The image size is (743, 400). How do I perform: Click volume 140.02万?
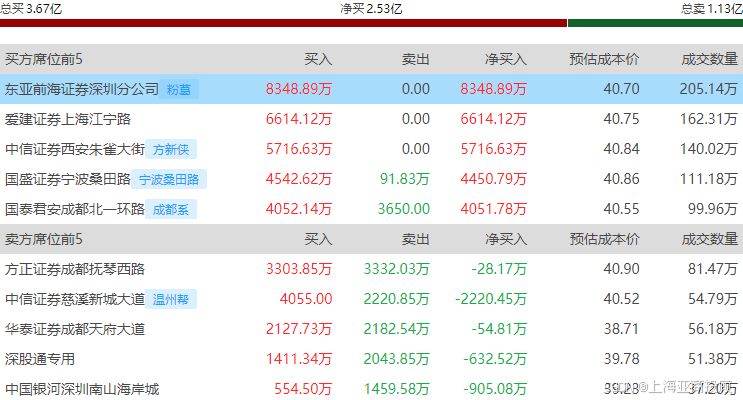[x=708, y=149]
